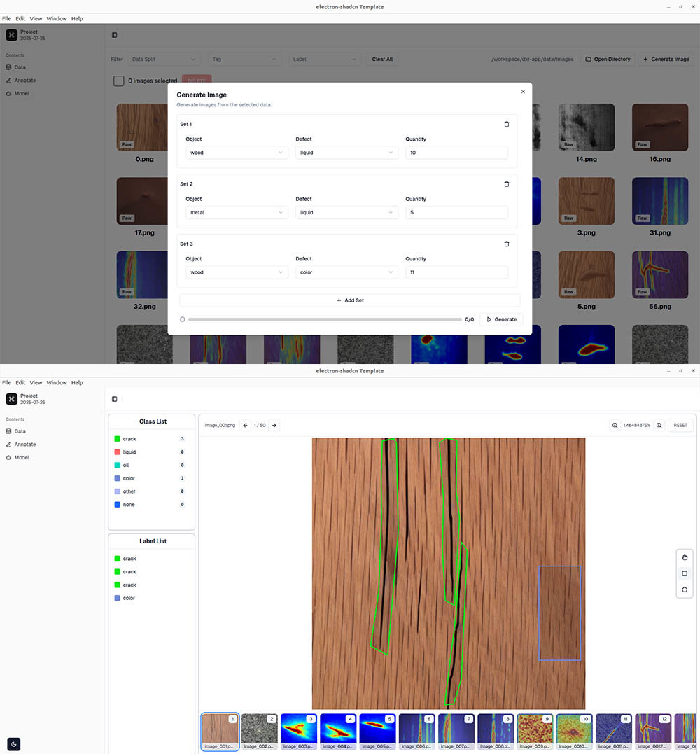Viewport: 700px width, 754px height.
Task: Select the polygon annotation tool
Action: pyautogui.click(x=684, y=589)
